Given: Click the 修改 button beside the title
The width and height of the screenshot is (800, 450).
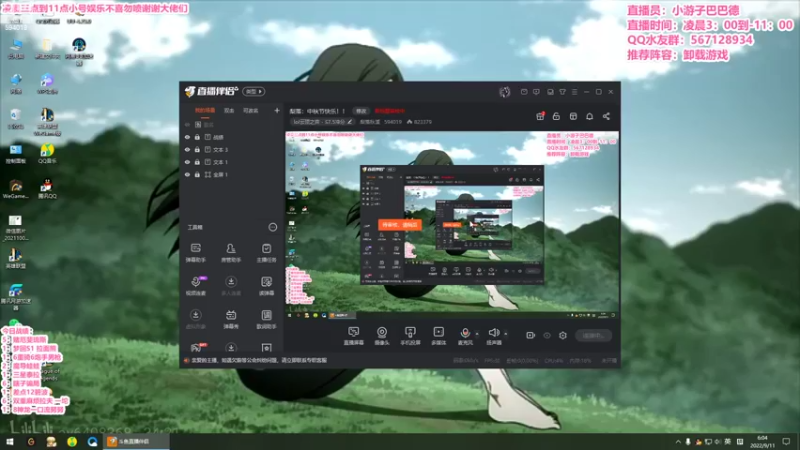Looking at the screenshot, I should [361, 111].
